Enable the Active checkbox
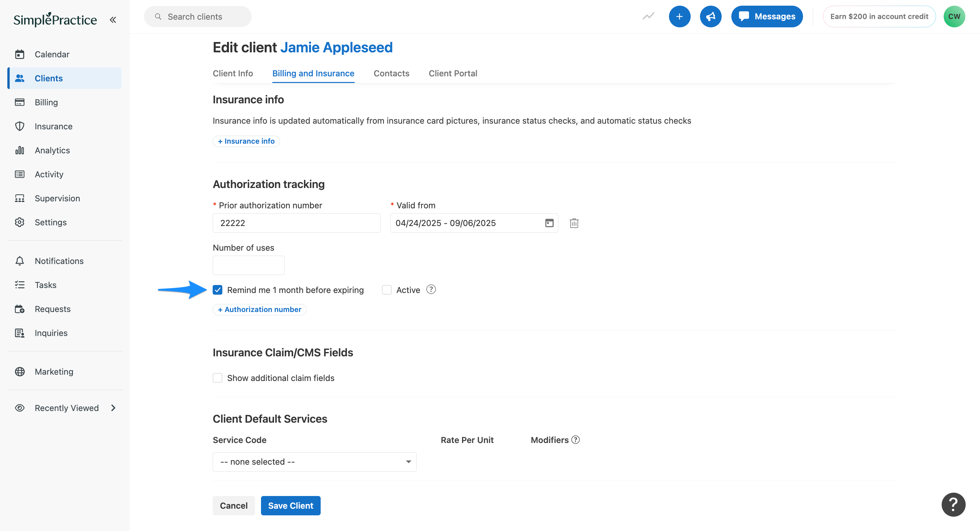This screenshot has width=980, height=531. 387,290
